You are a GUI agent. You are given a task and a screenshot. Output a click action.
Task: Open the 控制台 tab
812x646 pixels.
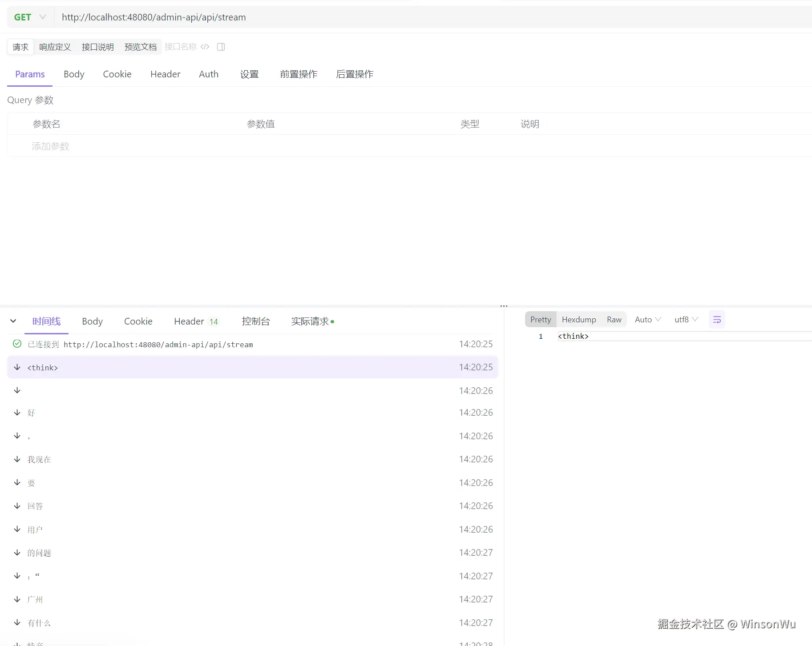pos(256,321)
